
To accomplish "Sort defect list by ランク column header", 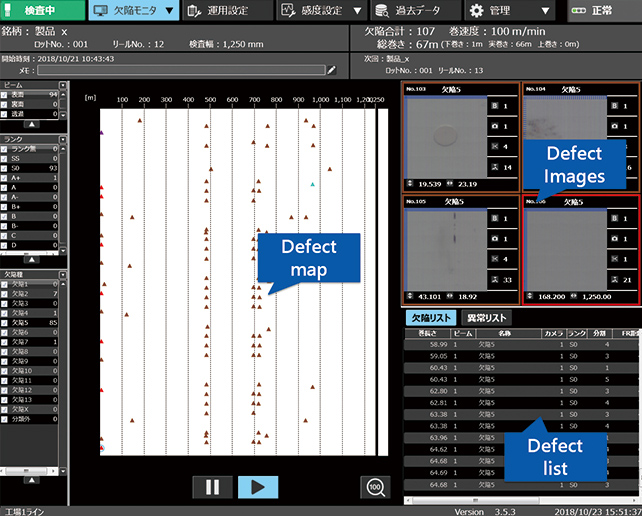I will [576, 333].
